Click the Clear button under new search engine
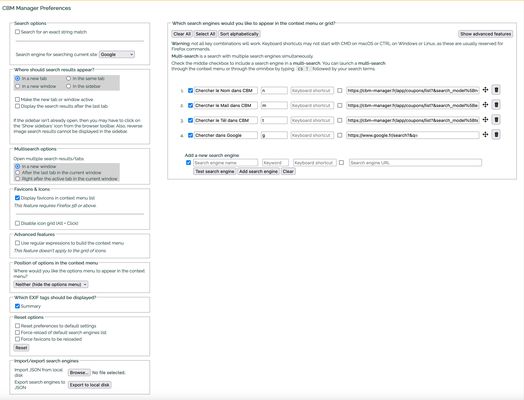Screen dimensions: 524x400 pos(288,171)
